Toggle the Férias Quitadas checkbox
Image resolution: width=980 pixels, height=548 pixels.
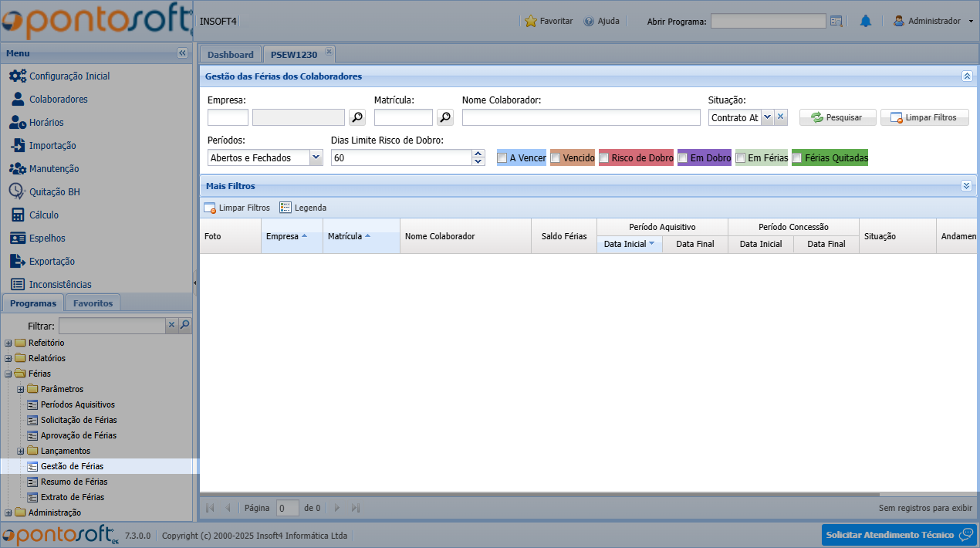click(x=797, y=158)
